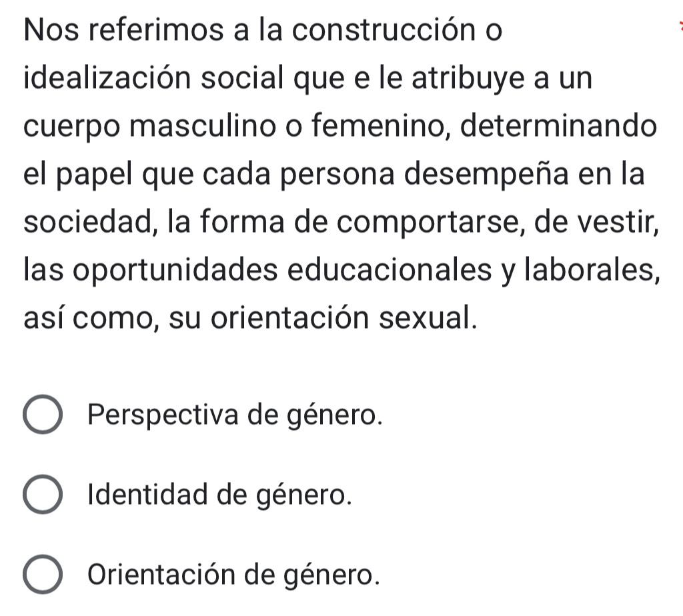Click the line 'cuerpo masculino o femenino, determinando'
The height and width of the screenshot is (616, 683).
tap(342, 128)
